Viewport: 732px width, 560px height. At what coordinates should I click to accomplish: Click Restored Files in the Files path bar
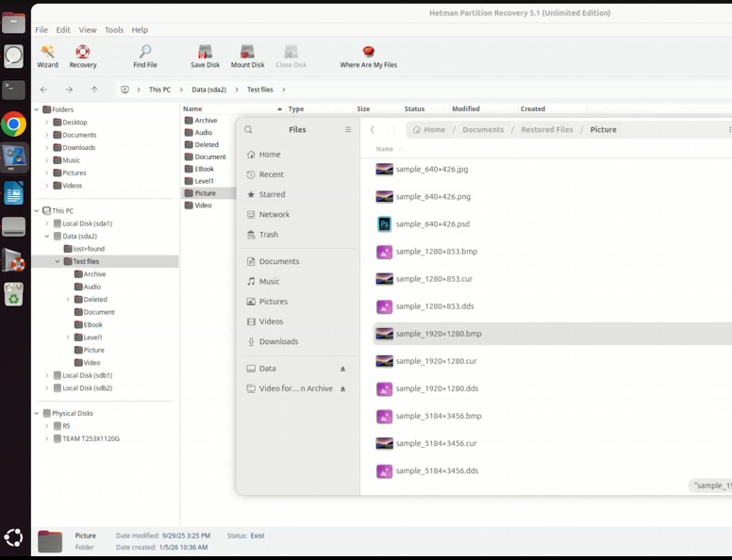click(x=547, y=130)
